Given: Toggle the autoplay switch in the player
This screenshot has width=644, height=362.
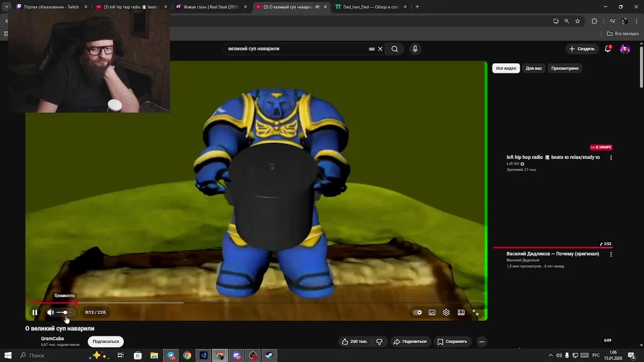Looking at the screenshot, I should [x=418, y=312].
